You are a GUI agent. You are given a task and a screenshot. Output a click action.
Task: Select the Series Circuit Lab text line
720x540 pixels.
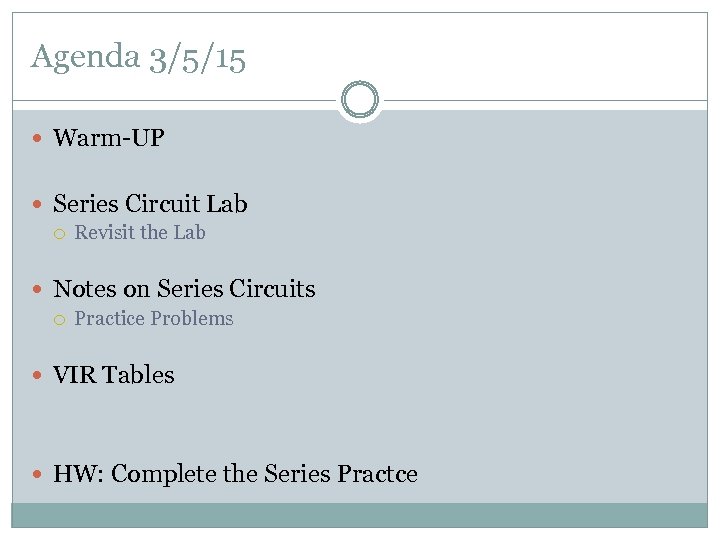[x=150, y=204]
